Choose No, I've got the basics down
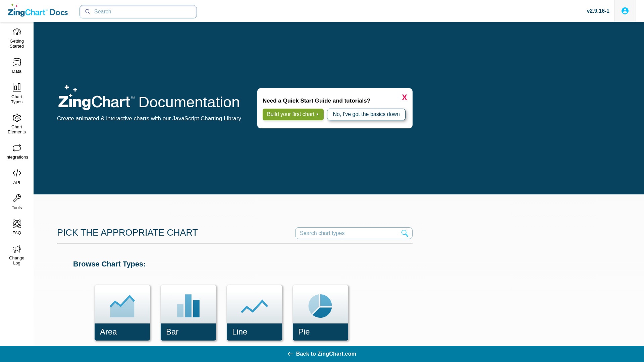The width and height of the screenshot is (644, 362). tap(366, 114)
